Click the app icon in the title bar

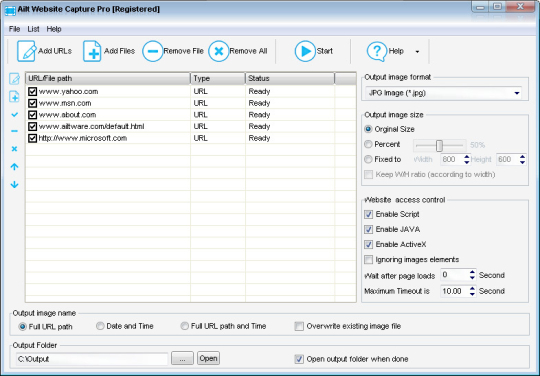tap(10, 10)
